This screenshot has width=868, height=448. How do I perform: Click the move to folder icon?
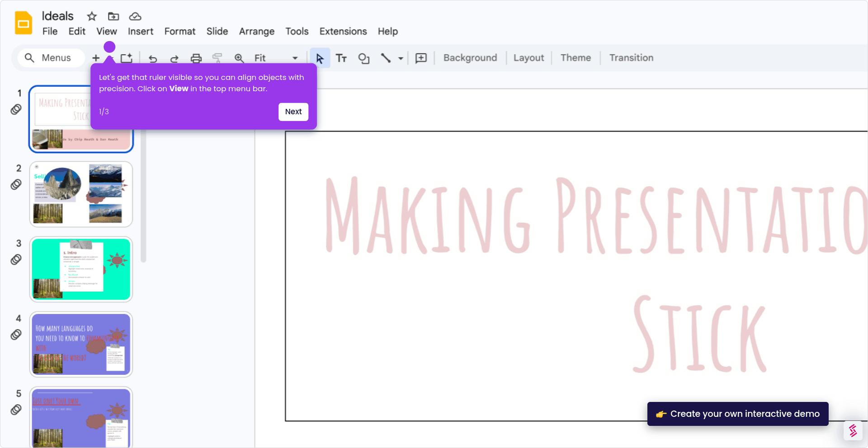(x=113, y=16)
